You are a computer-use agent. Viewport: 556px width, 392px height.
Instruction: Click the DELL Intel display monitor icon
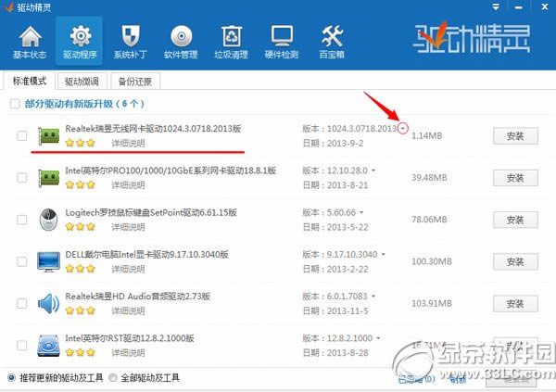point(48,262)
